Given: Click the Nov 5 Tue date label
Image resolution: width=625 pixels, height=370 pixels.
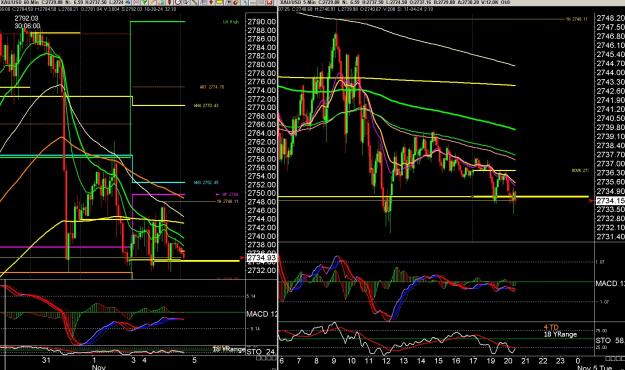Looking at the screenshot, I should tap(594, 368).
